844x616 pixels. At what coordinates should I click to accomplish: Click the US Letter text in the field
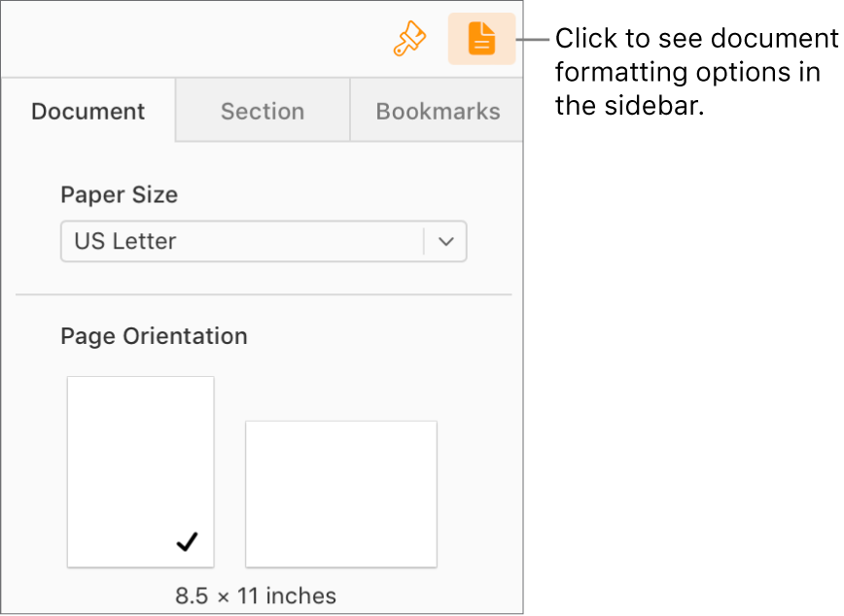click(x=125, y=242)
